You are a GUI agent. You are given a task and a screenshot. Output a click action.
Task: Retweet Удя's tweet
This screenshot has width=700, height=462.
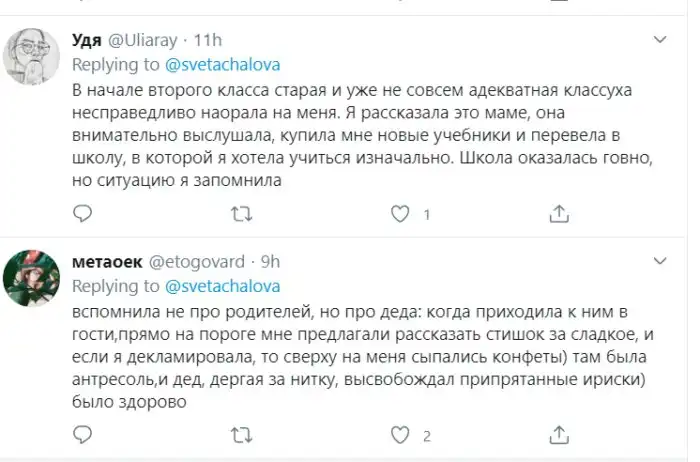coord(240,213)
